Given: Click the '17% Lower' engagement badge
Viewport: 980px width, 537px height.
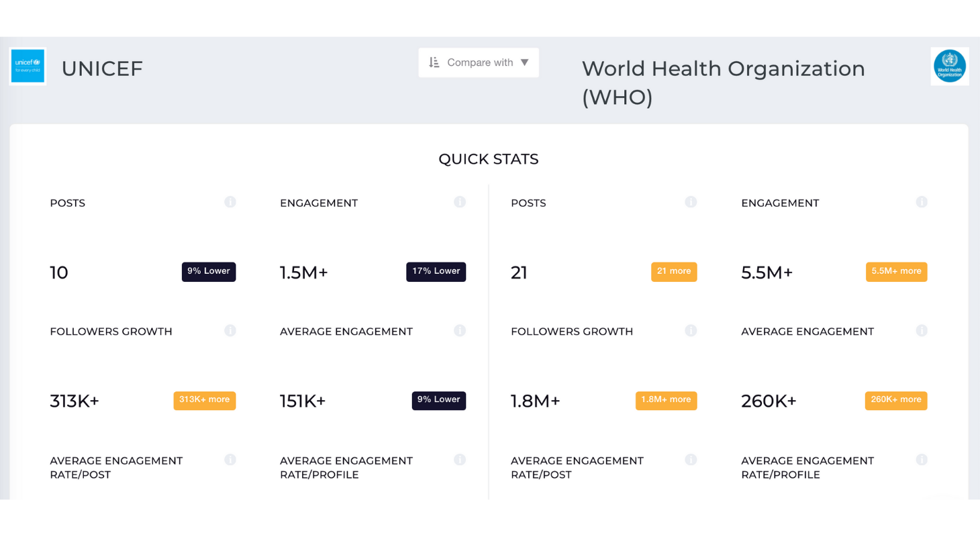Looking at the screenshot, I should tap(436, 272).
